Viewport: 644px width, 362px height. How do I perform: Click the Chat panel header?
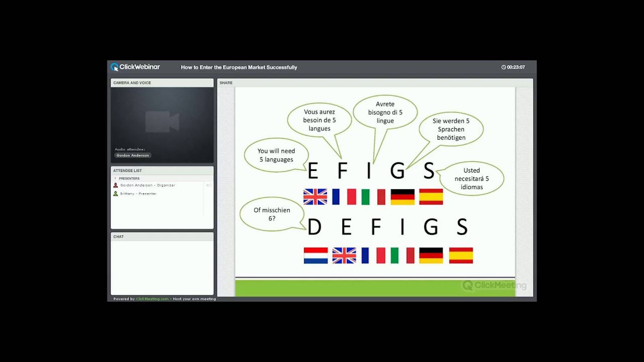162,236
